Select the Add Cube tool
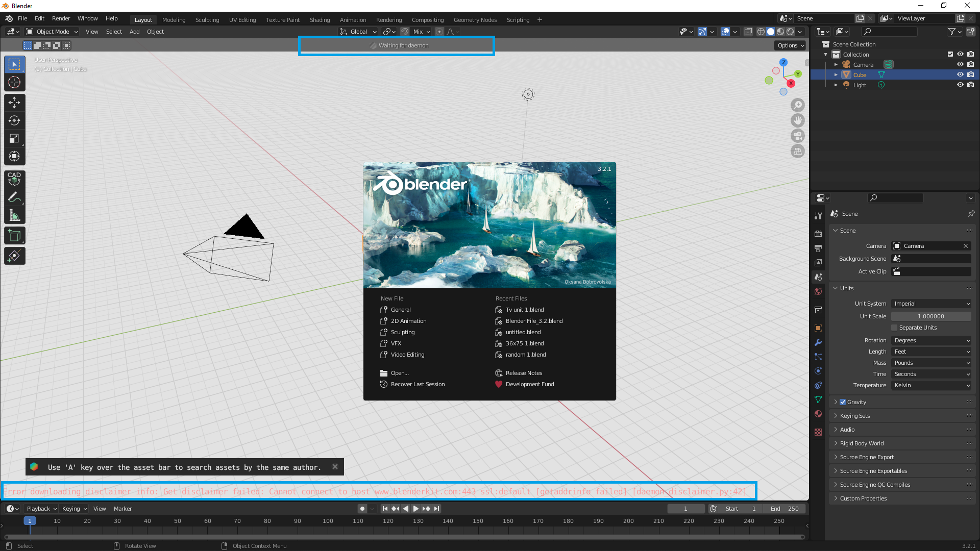Viewport: 980px width, 551px height. tap(14, 236)
